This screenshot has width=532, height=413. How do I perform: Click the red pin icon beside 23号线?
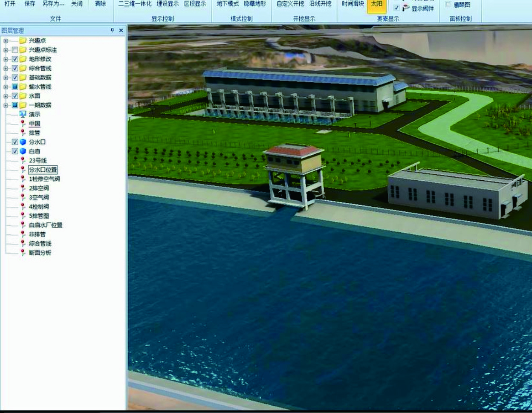pyautogui.click(x=23, y=161)
